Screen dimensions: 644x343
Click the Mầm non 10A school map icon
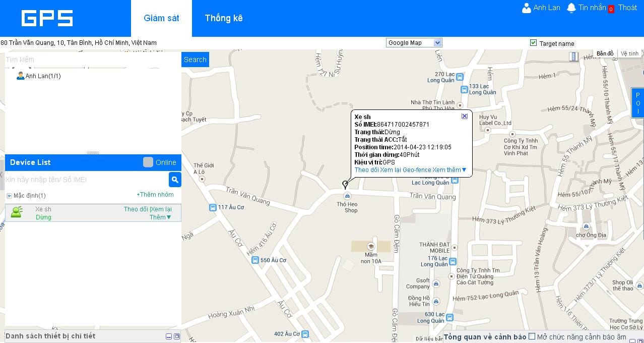(371, 247)
